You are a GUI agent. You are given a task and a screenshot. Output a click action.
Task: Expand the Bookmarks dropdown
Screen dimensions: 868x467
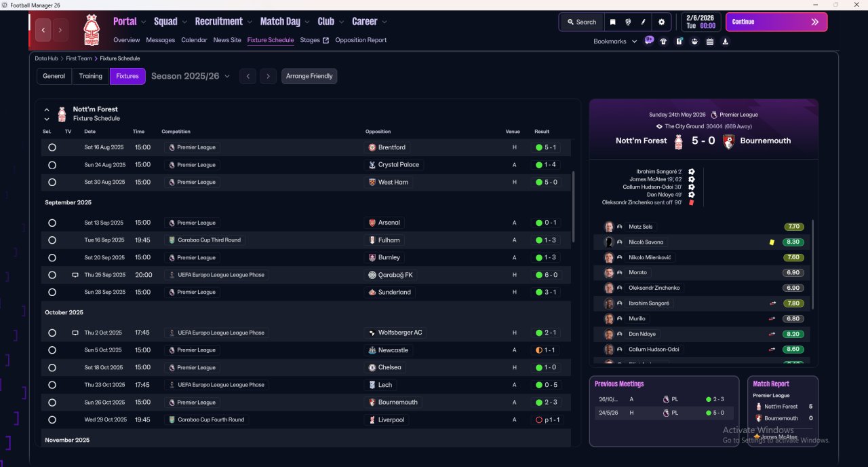[x=615, y=41]
